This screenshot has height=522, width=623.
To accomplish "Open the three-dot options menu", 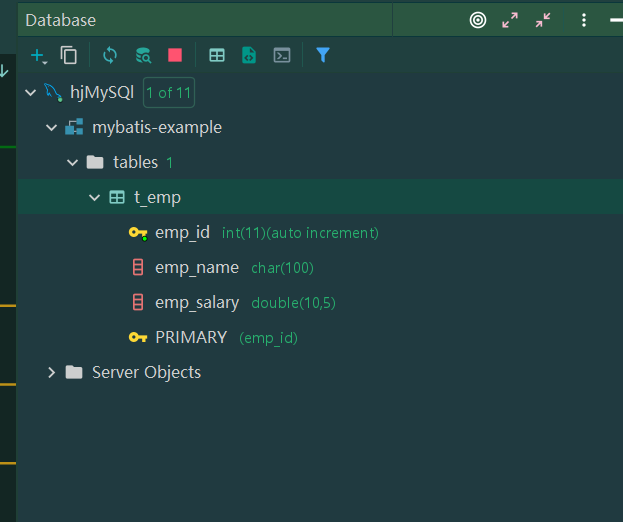I will click(x=584, y=20).
